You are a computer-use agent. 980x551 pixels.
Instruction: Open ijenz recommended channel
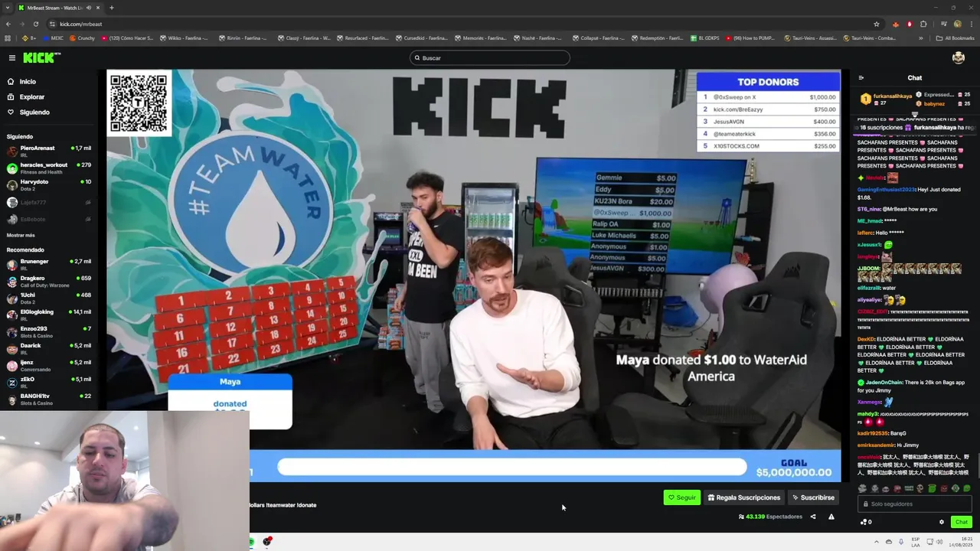pyautogui.click(x=49, y=365)
